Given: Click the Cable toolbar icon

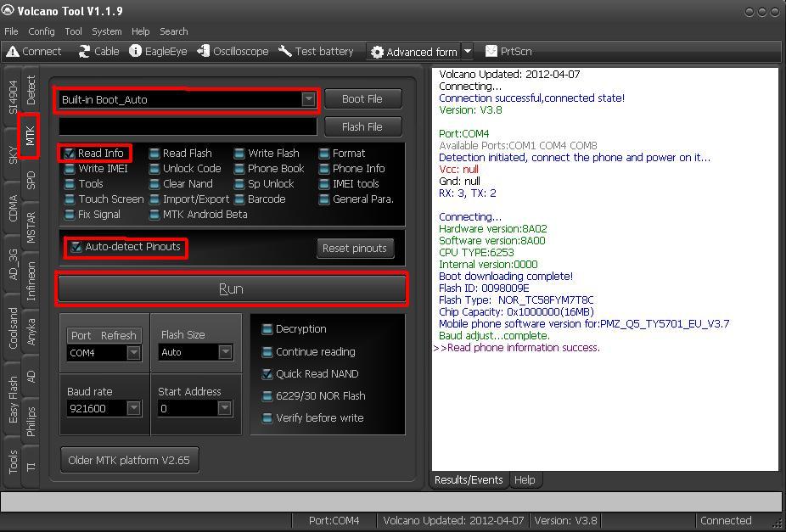Looking at the screenshot, I should 98,51.
